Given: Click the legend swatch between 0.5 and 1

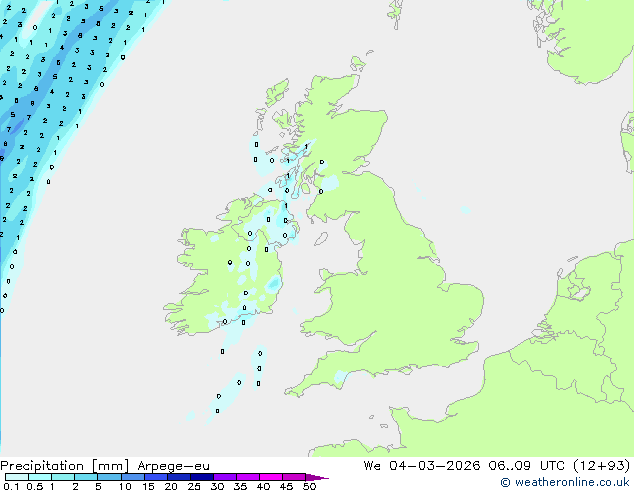Looking at the screenshot, I should click(x=40, y=477).
